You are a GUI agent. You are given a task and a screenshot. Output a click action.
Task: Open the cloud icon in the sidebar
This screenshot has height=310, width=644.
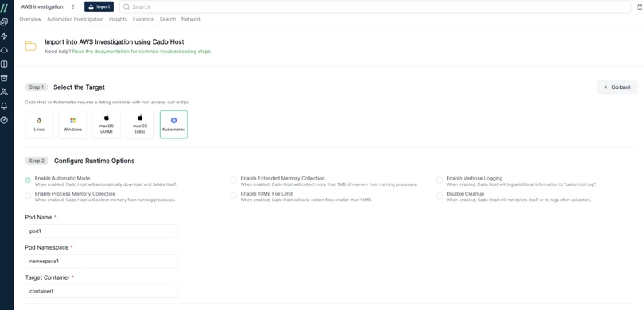[4, 50]
